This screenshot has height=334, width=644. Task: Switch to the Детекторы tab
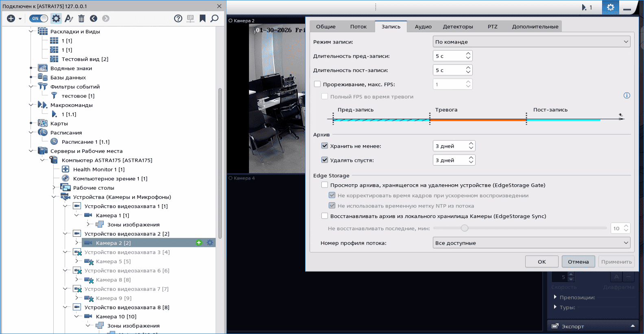458,26
